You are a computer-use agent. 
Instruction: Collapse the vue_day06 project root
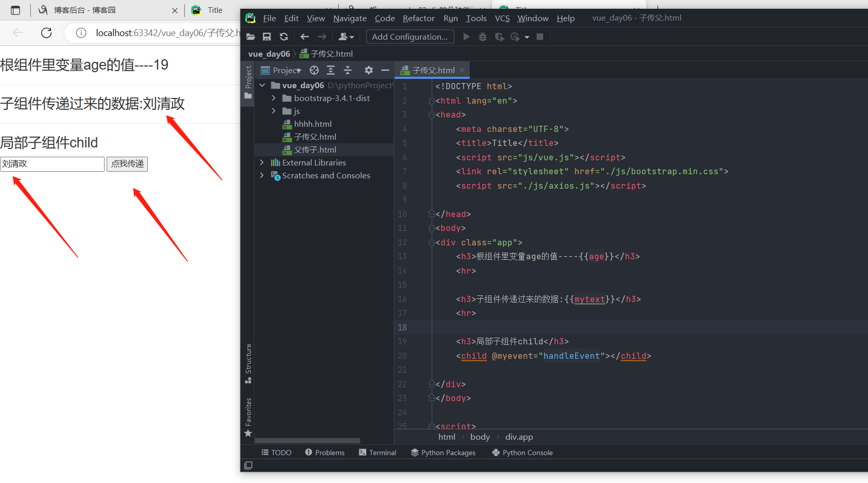[262, 85]
